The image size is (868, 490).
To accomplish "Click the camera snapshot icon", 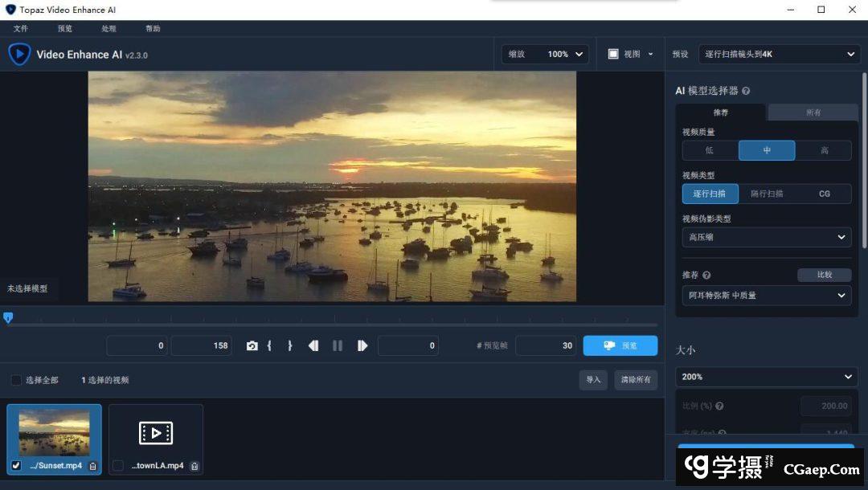I will (252, 345).
